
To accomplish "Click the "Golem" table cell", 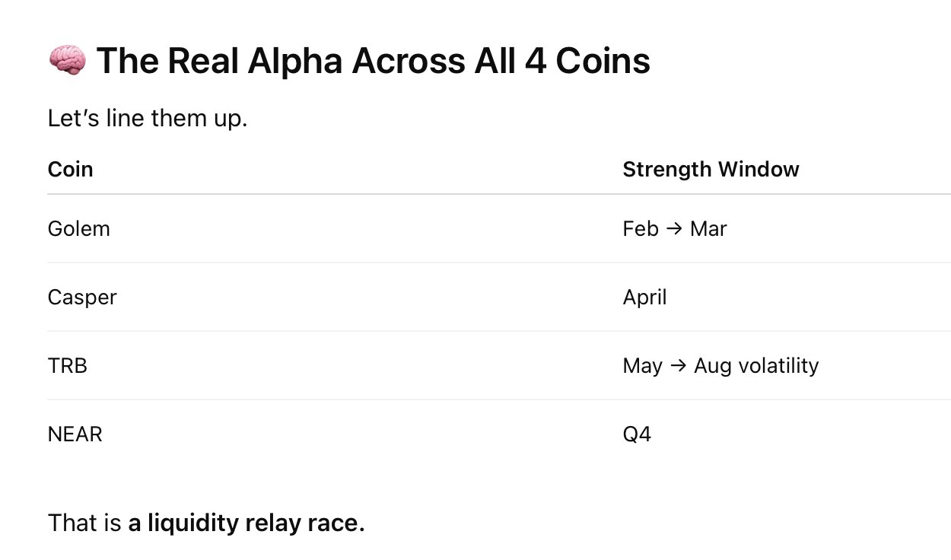I will pos(78,228).
